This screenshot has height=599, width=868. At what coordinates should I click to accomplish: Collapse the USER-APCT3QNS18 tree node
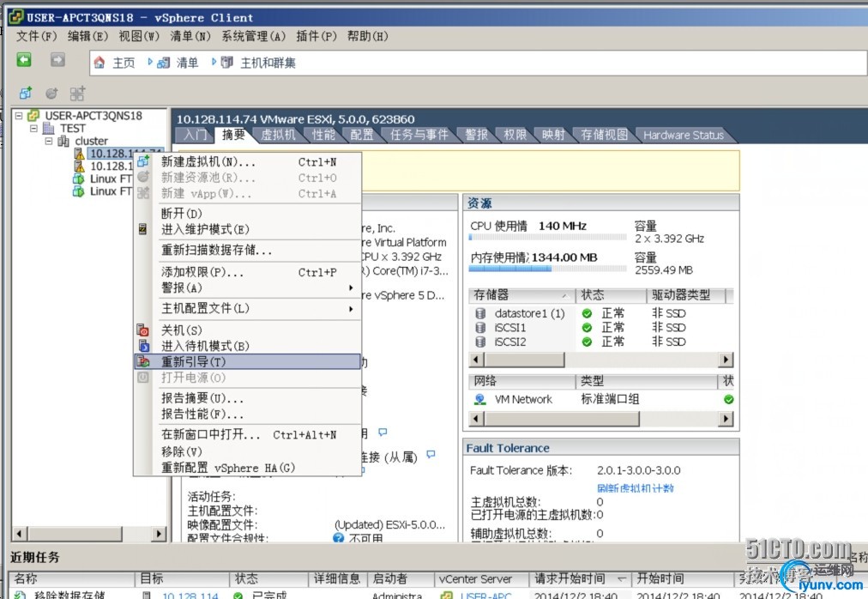[19, 115]
